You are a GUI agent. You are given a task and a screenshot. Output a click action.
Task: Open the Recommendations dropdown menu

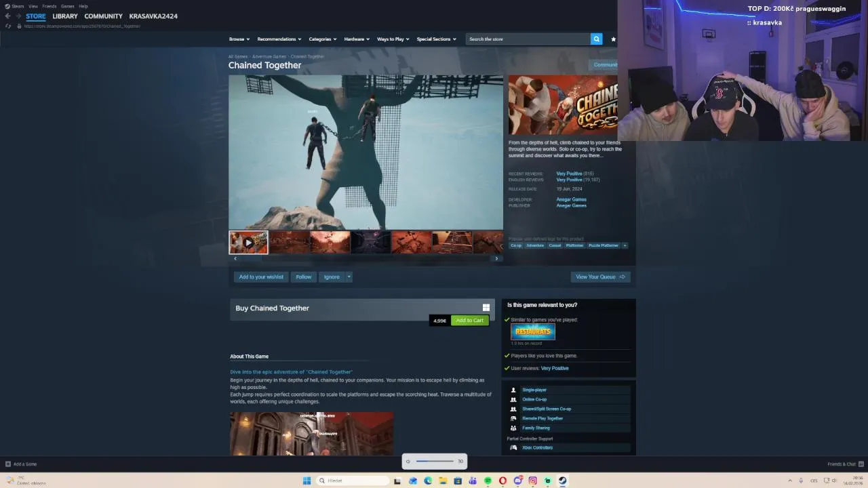279,39
